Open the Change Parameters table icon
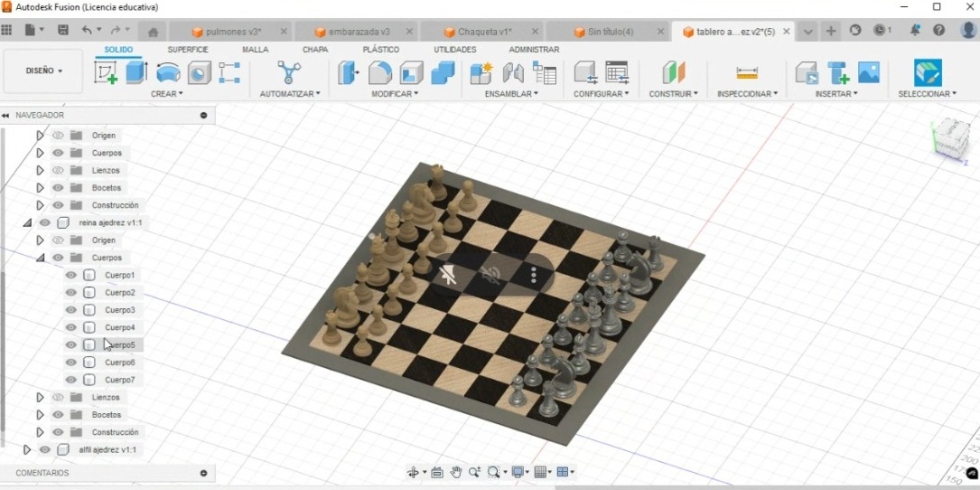Viewport: 980px width, 490px height. 618,72
